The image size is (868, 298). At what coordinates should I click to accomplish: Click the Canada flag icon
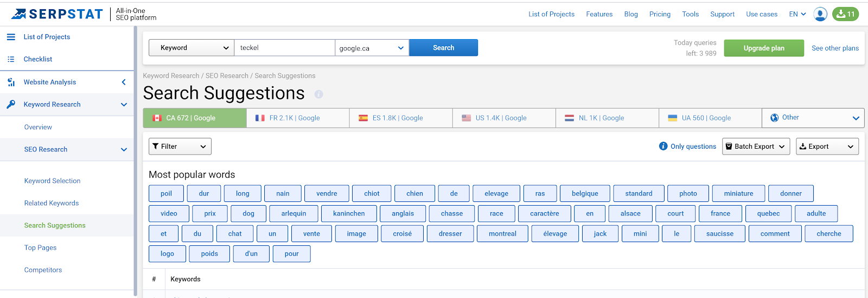click(x=157, y=118)
